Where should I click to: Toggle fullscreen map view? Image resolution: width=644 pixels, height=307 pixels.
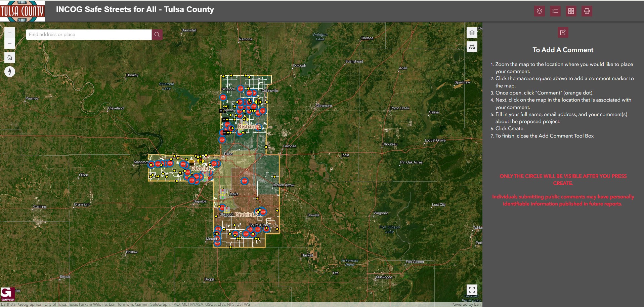click(x=472, y=290)
